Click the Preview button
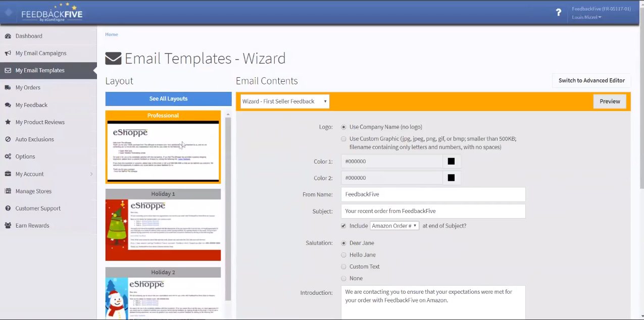This screenshot has height=320, width=644. point(610,101)
